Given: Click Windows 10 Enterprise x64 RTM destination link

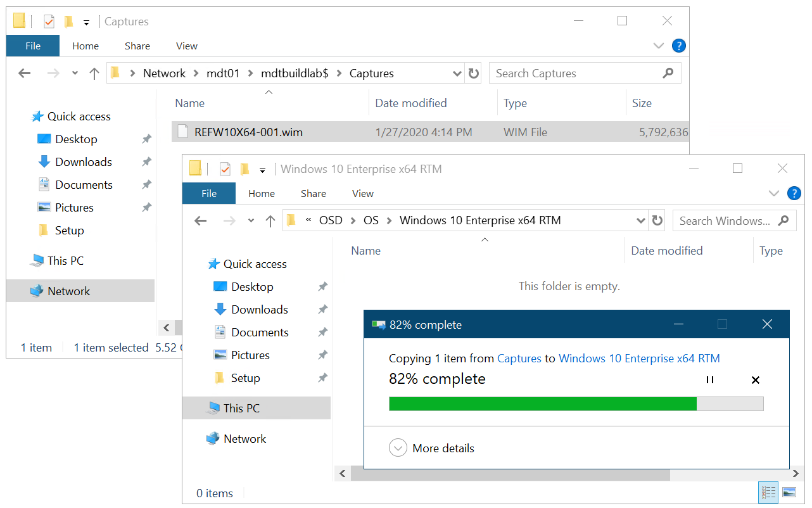Looking at the screenshot, I should coord(639,359).
